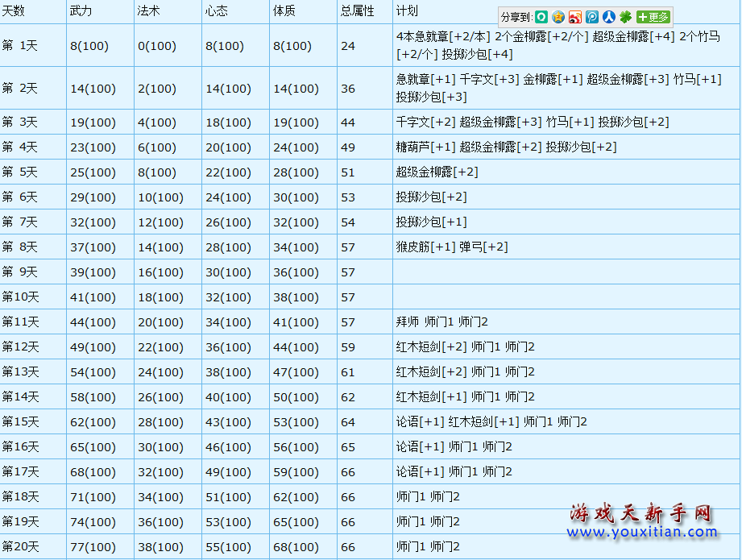Open the www.youxitian.com link text
Image resolution: width=742 pixels, height=560 pixels.
click(x=644, y=532)
